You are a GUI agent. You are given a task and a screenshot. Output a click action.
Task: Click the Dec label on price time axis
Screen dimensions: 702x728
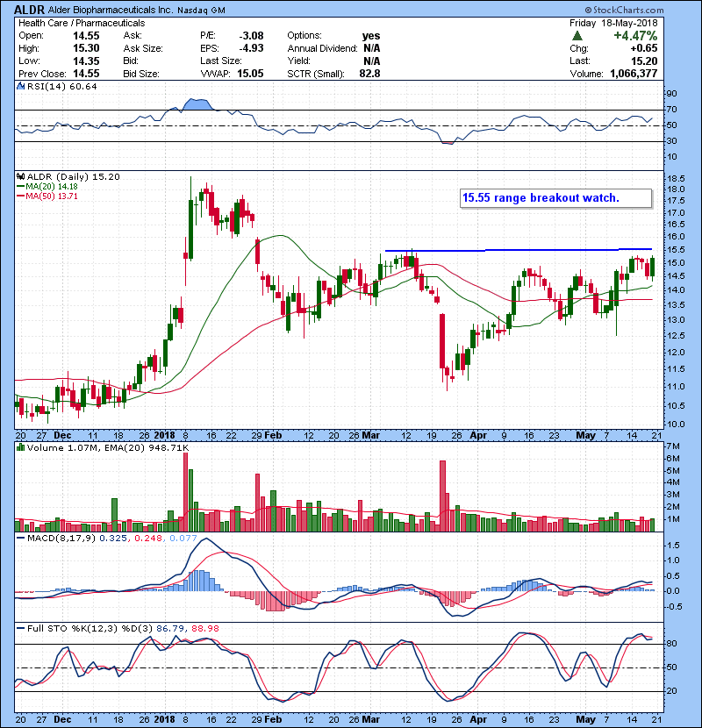(62, 436)
